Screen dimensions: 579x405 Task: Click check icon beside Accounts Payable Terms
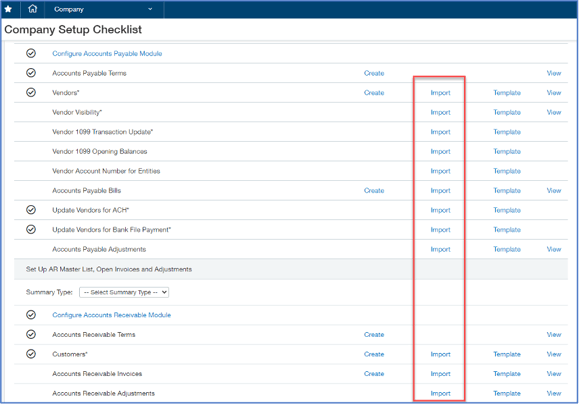tap(31, 73)
